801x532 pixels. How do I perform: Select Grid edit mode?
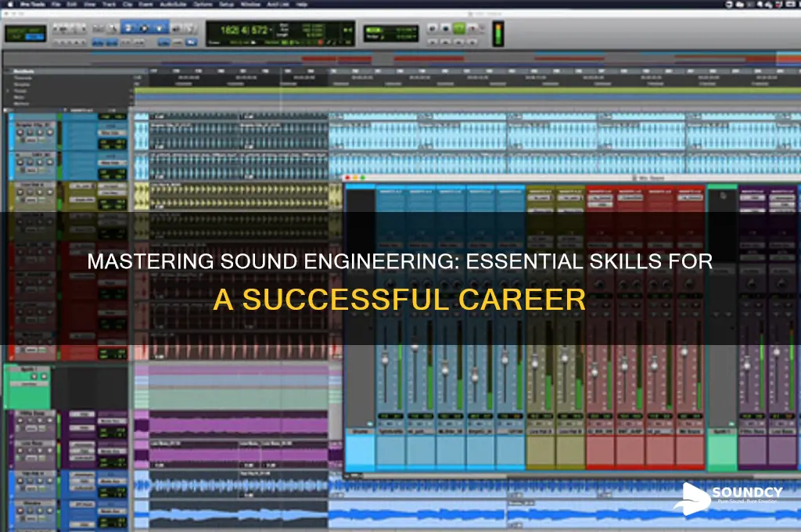point(34,38)
